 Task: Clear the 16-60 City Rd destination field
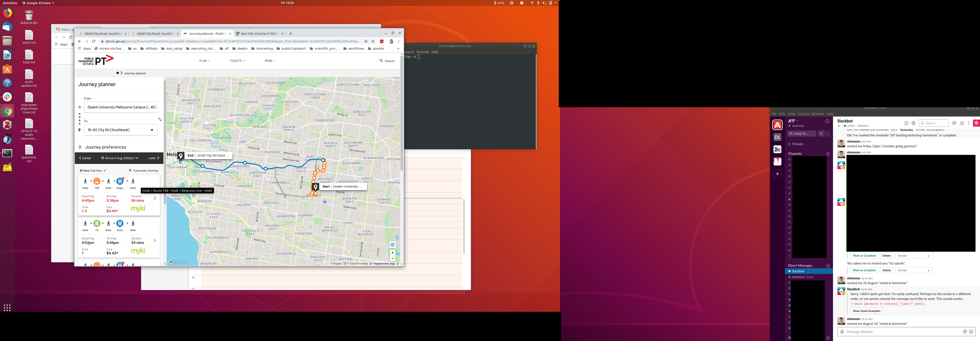(152, 130)
